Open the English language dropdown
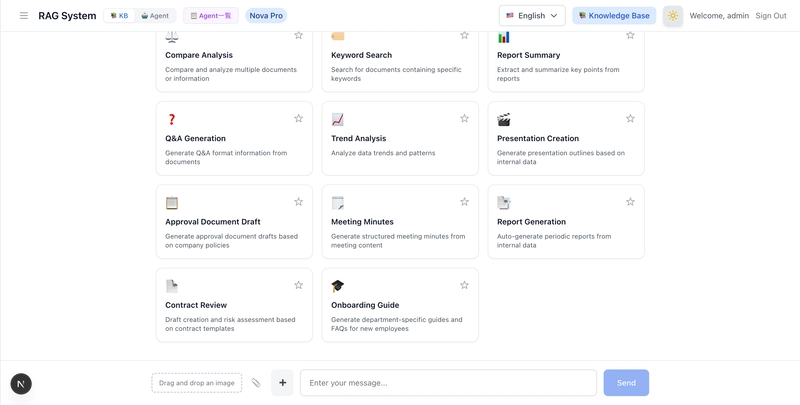Image resolution: width=800 pixels, height=405 pixels. click(x=532, y=16)
